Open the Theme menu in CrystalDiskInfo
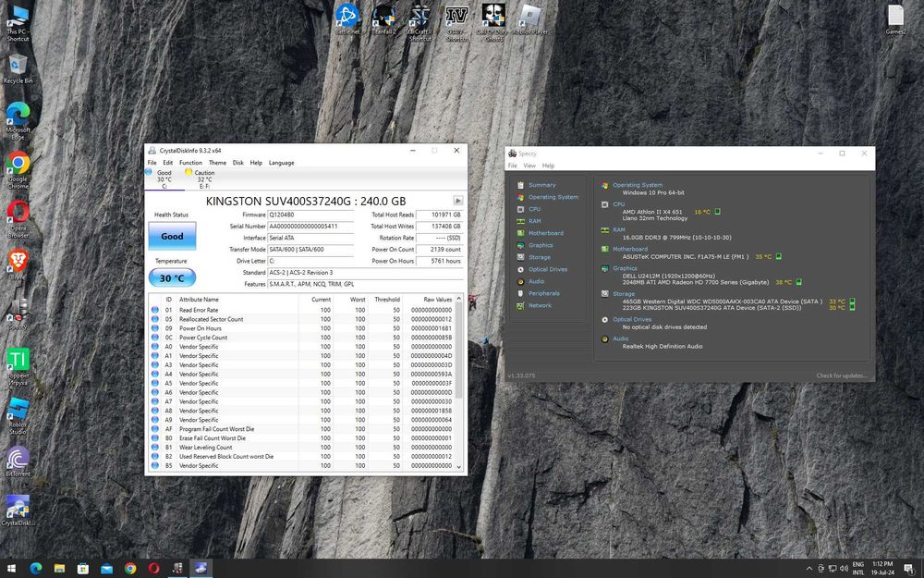The height and width of the screenshot is (578, 924). (x=217, y=163)
